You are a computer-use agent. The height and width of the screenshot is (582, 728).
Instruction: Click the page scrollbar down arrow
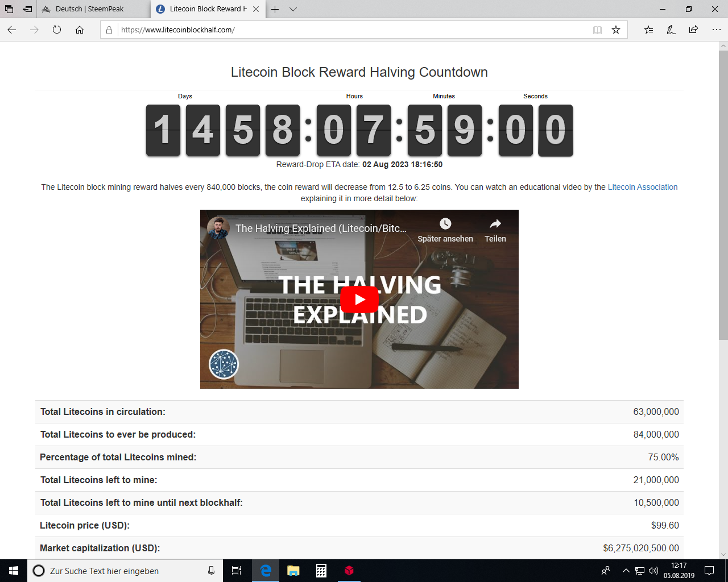[723, 555]
